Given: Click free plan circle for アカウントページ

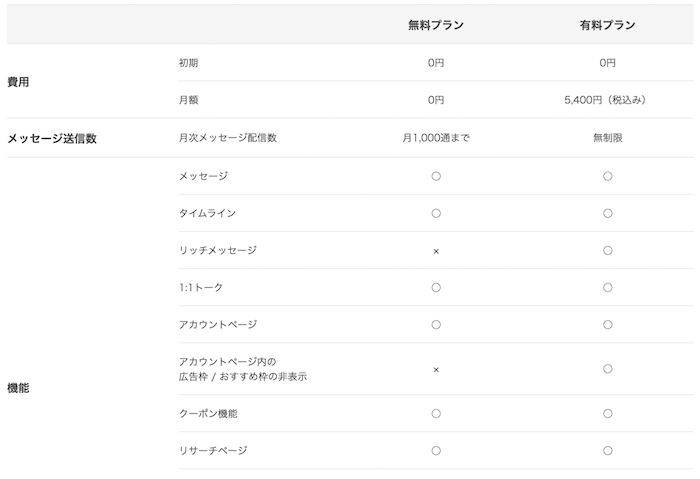Looking at the screenshot, I should [436, 325].
